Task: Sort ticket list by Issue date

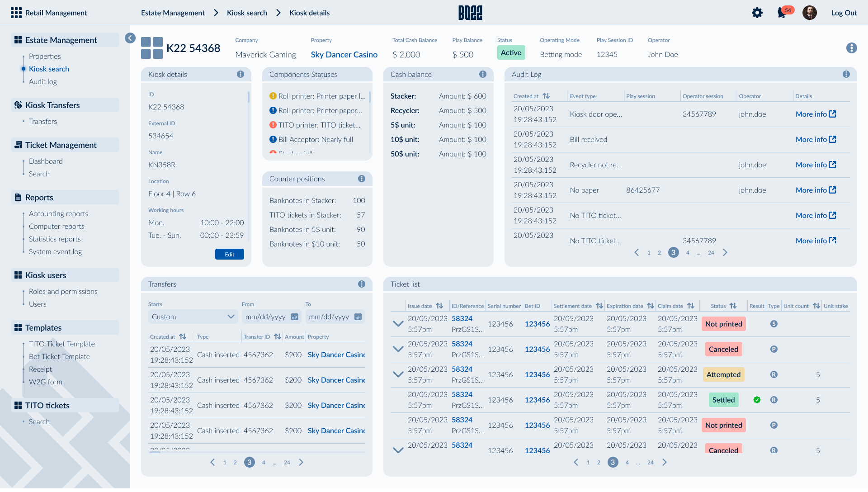Action: (439, 306)
